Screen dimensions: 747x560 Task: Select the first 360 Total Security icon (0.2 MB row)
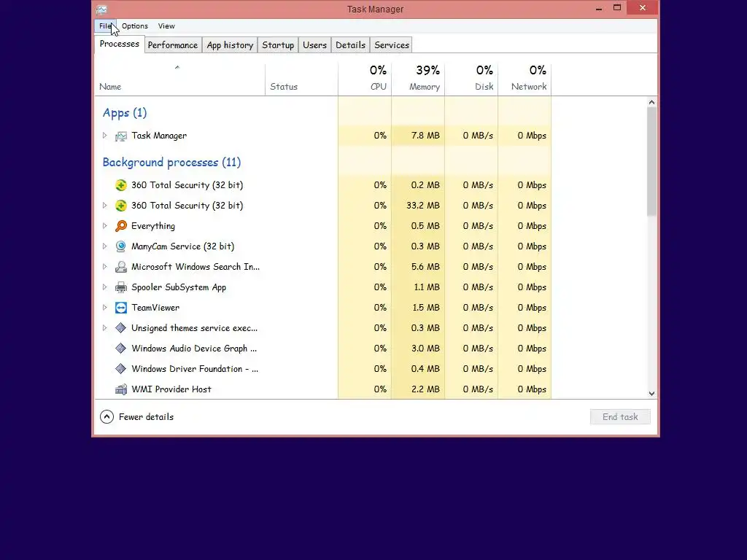121,185
